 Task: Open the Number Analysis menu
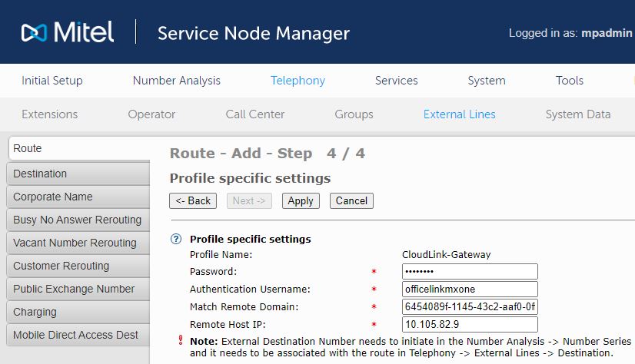coord(176,81)
